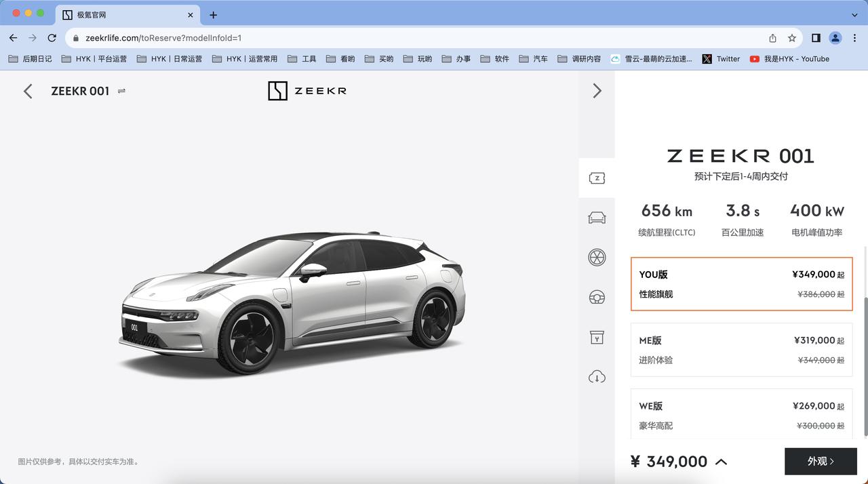Image resolution: width=868 pixels, height=484 pixels.
Task: Open 我是HYK - YouTube bookmark
Action: (789, 59)
